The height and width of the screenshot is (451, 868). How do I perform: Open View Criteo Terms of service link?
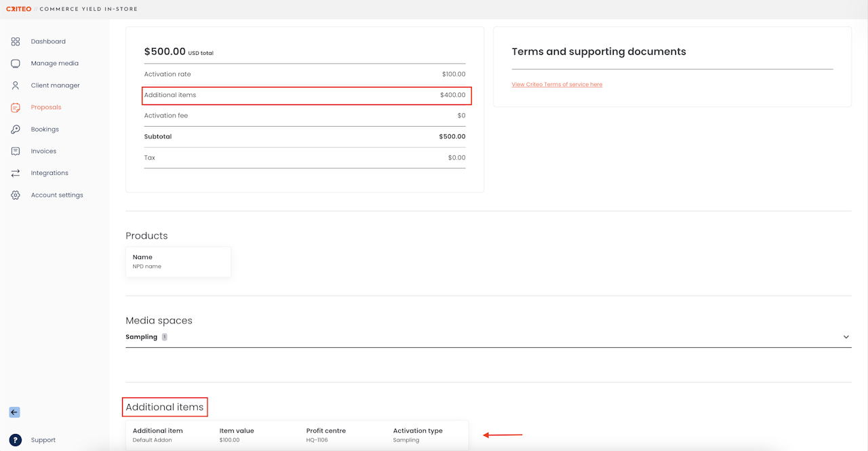[557, 85]
